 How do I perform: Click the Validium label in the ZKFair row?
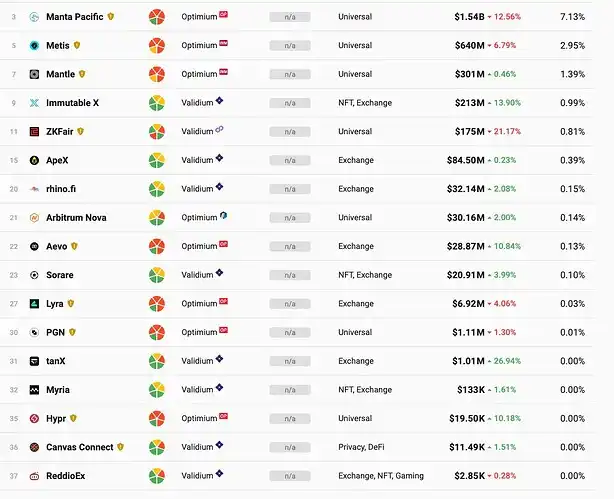(197, 132)
